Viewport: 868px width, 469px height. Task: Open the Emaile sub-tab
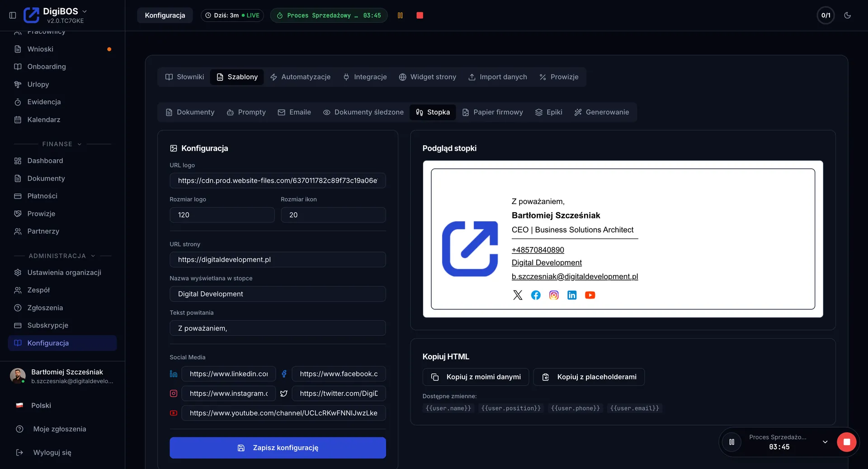[294, 112]
